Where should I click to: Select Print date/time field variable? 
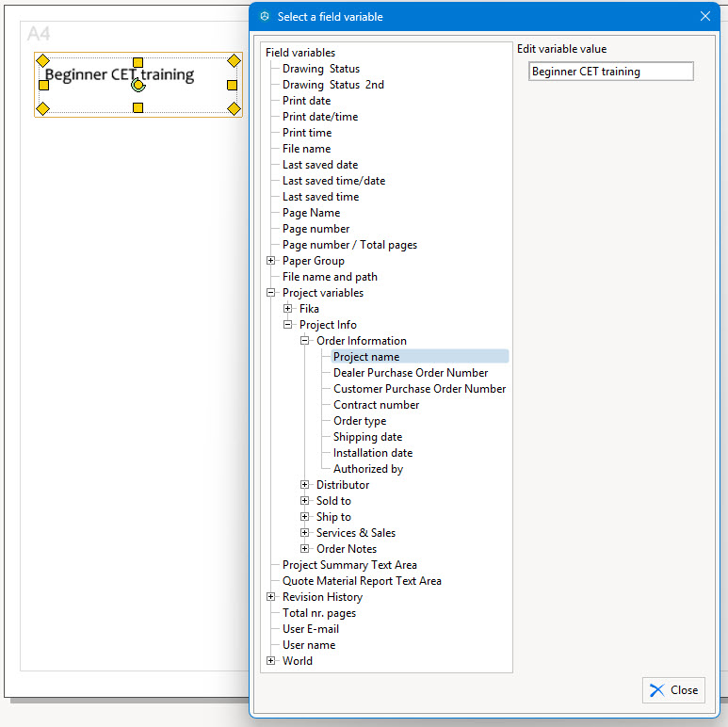(320, 117)
